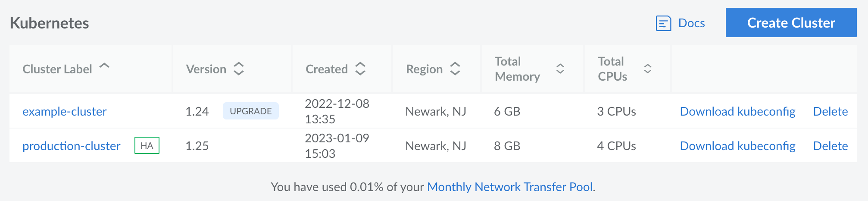Click the HA badge on production-cluster
Screen dimensions: 868x201
(147, 146)
